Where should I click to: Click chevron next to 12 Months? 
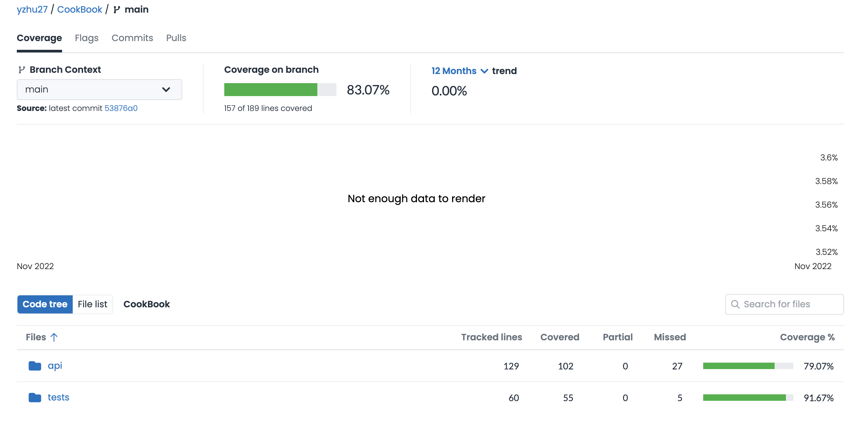pyautogui.click(x=484, y=71)
